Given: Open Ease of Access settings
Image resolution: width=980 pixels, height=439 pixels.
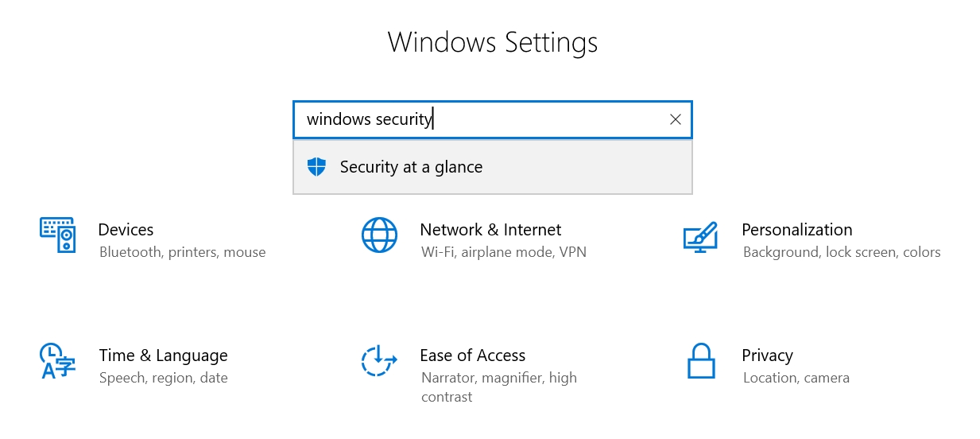Looking at the screenshot, I should click(x=472, y=355).
